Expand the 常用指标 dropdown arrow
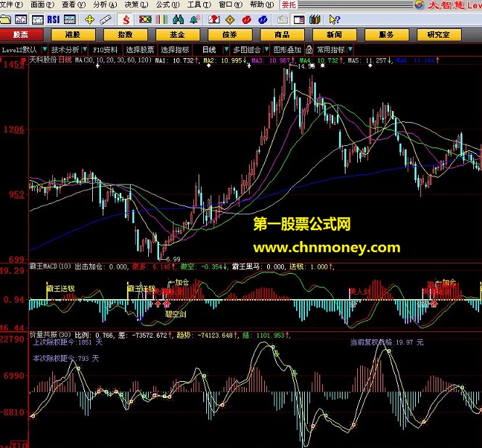 [350, 49]
